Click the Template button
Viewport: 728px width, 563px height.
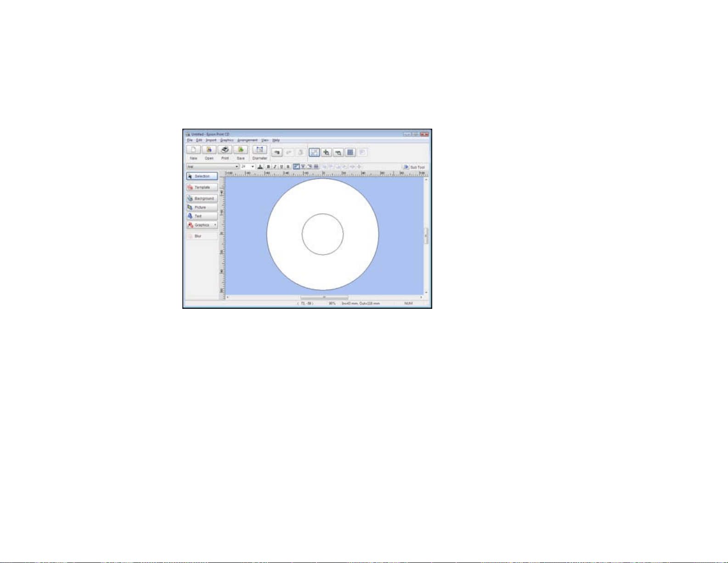(x=202, y=188)
